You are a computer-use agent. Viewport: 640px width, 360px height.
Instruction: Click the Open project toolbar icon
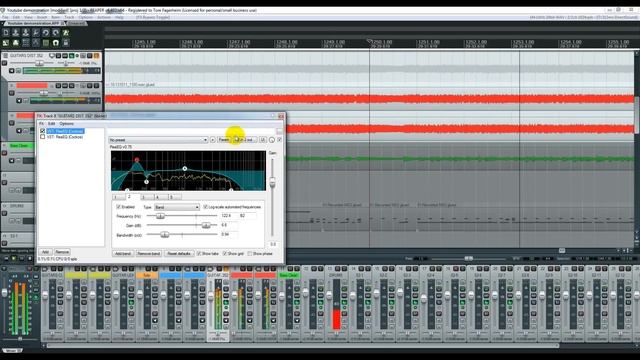point(16,33)
